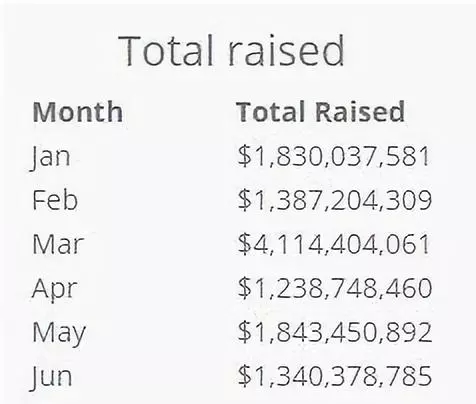476x404 pixels.
Task: Click the word 'Raised' in column header
Action: 360,111
